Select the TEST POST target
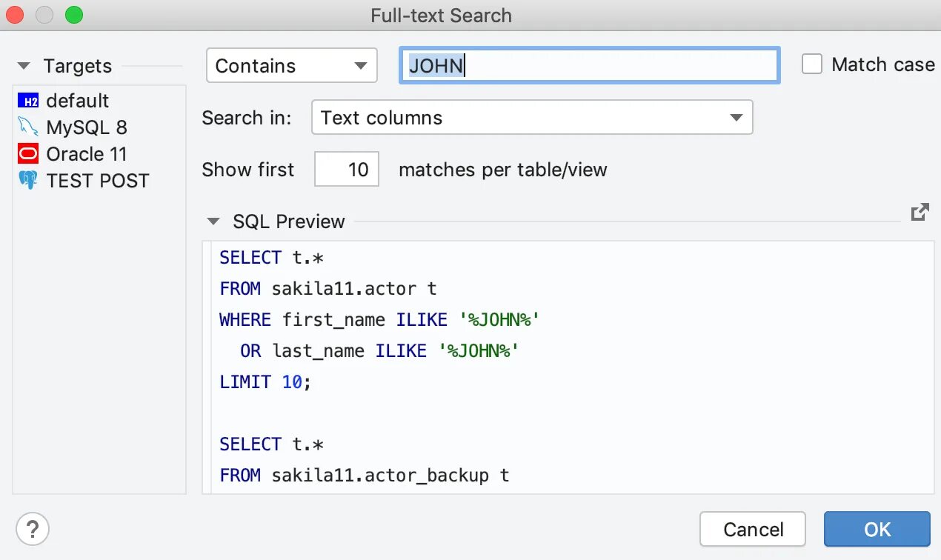 tap(97, 181)
